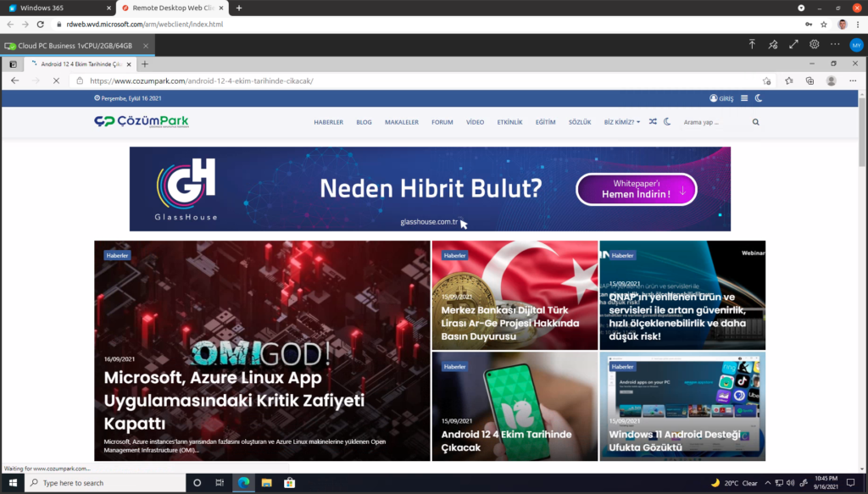Click the site hamburger menu icon in top bar
Image resolution: width=868 pixels, height=494 pixels.
744,98
